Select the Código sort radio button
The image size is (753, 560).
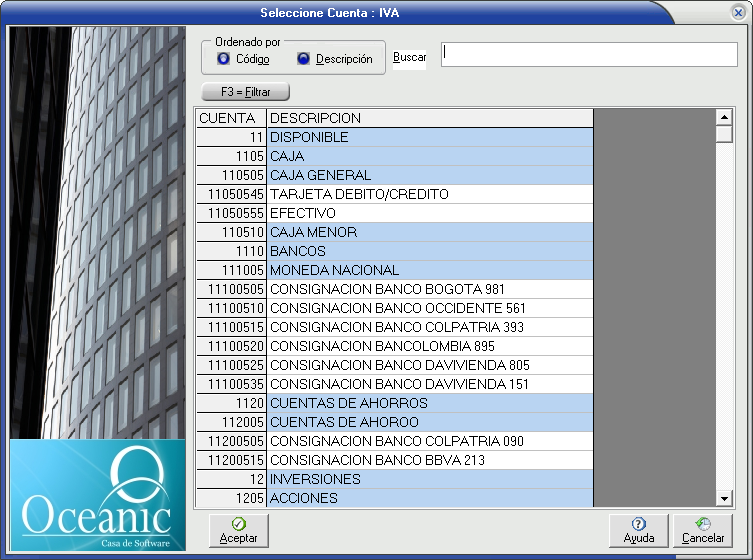[223, 59]
